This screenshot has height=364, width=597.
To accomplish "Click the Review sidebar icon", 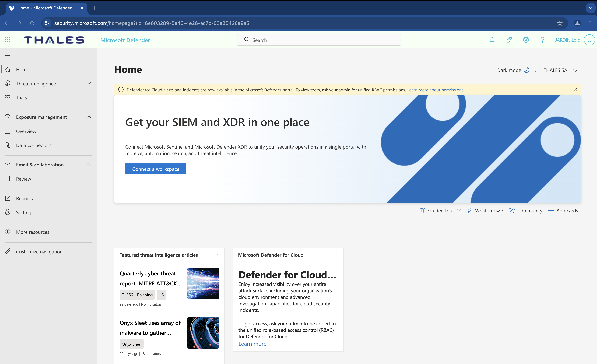I will 8,179.
